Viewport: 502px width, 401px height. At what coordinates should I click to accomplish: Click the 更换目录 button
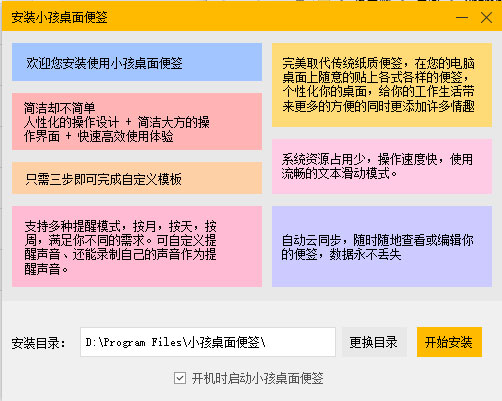(x=374, y=342)
